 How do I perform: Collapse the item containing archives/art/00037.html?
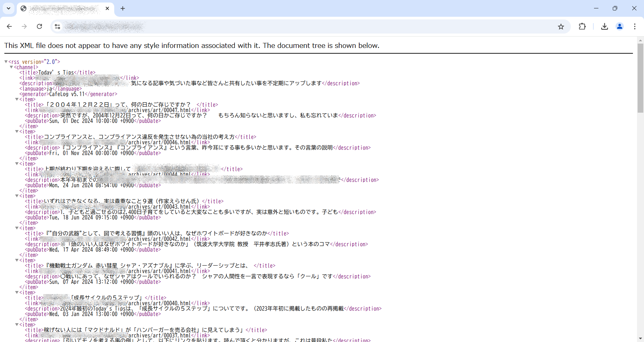(x=17, y=325)
